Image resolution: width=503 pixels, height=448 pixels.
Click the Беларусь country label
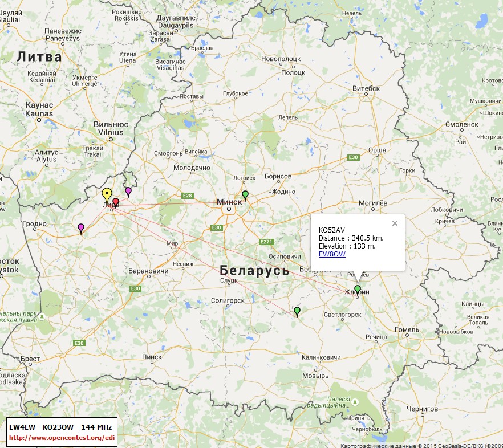tap(254, 271)
